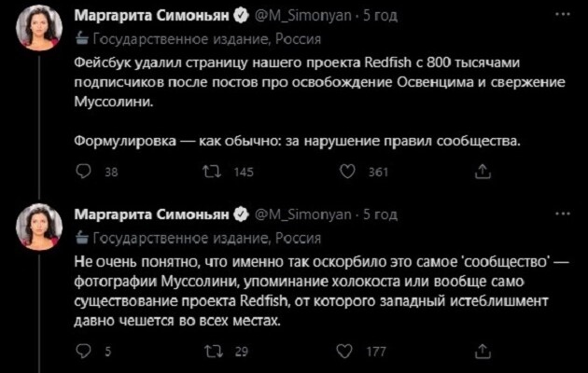Share the first tweet
Screen dimensions: 588x373
tap(482, 171)
